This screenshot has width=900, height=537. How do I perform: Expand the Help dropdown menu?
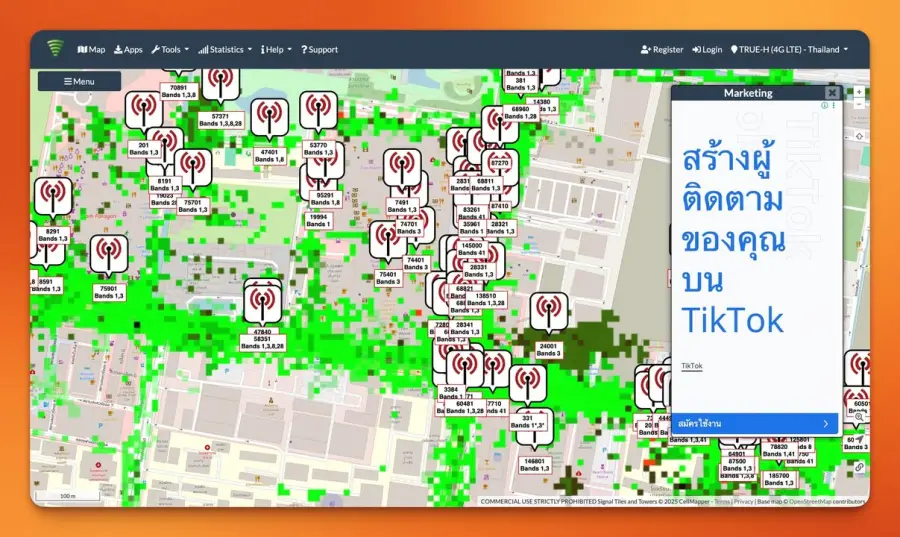click(x=276, y=49)
